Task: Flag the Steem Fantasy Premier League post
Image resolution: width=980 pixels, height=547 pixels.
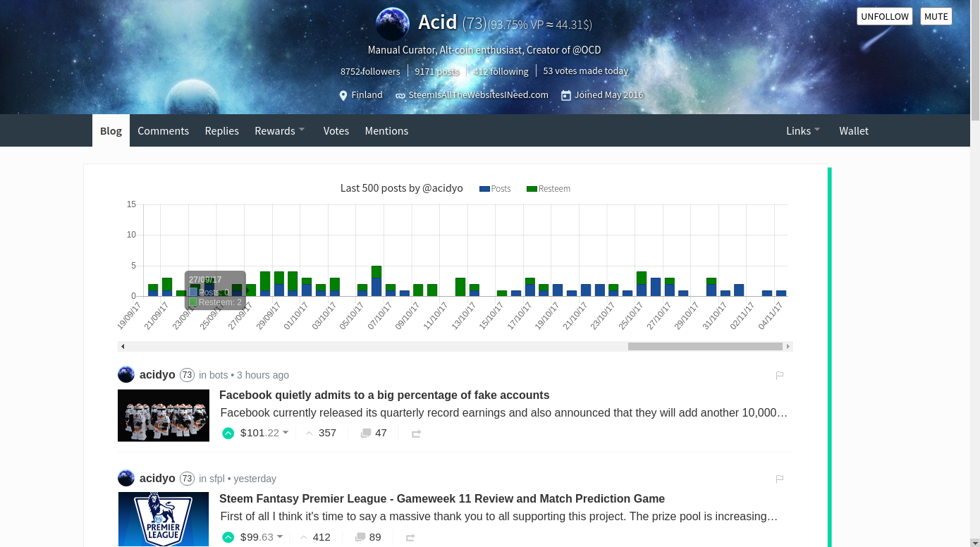Action: coord(780,479)
